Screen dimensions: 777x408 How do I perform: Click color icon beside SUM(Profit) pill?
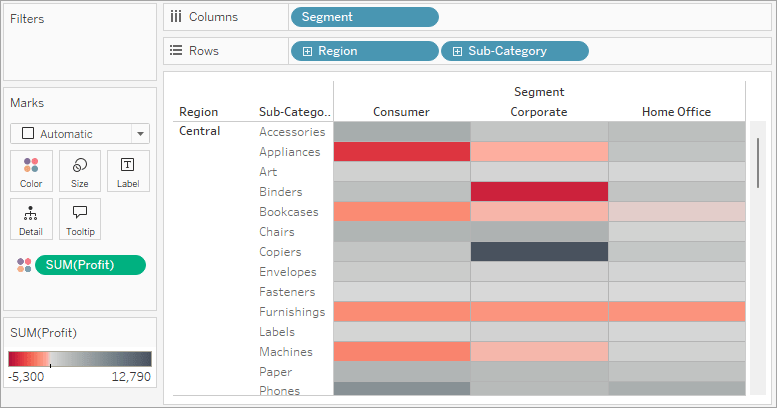24,265
